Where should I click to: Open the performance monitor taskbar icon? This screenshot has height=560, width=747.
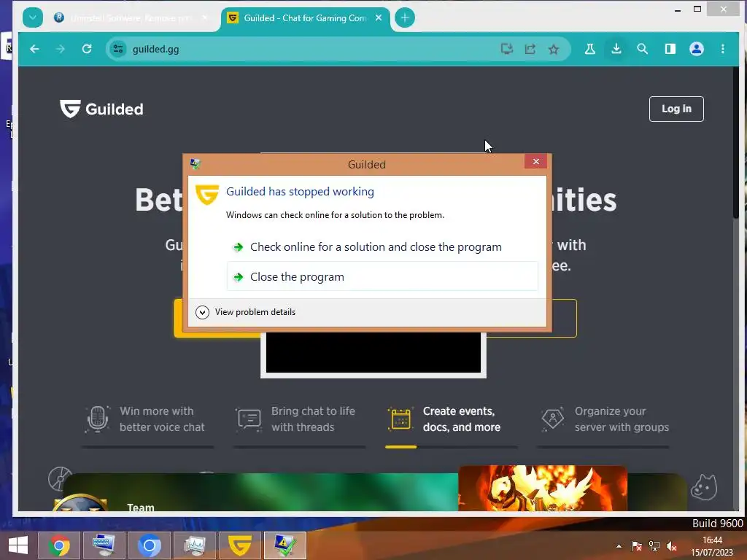pos(194,545)
